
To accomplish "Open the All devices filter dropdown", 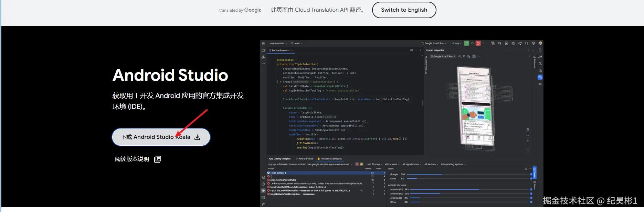I will click(431, 164).
